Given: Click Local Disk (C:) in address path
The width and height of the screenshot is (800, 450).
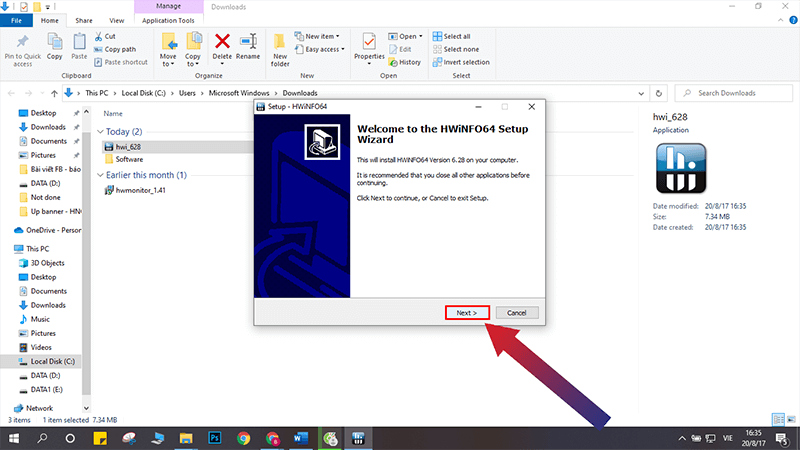Looking at the screenshot, I should point(143,93).
